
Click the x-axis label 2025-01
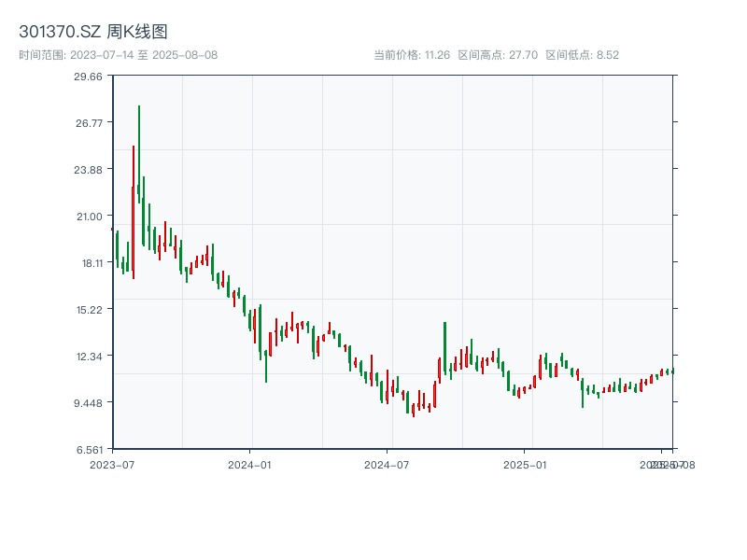click(525, 465)
